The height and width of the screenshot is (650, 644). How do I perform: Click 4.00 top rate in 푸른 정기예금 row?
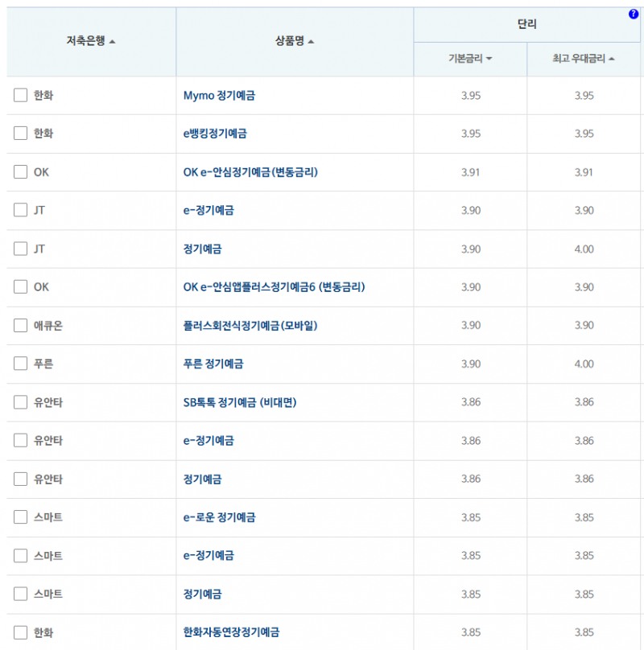584,364
